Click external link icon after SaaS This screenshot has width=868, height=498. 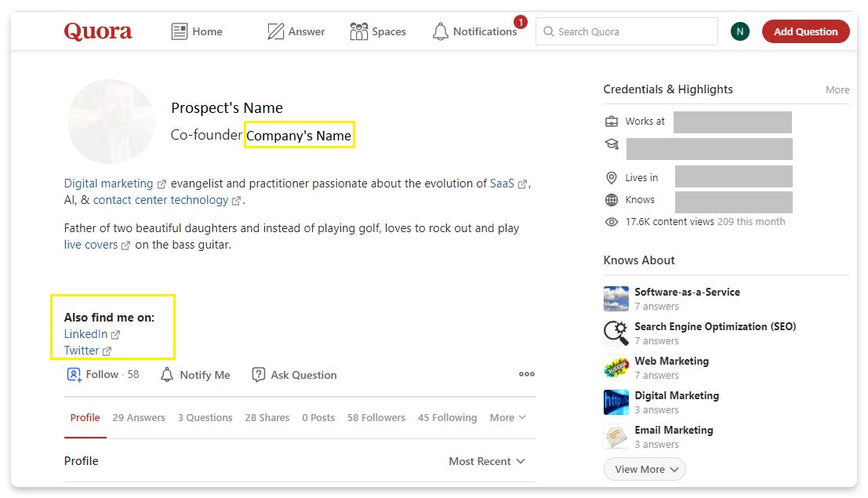point(522,184)
